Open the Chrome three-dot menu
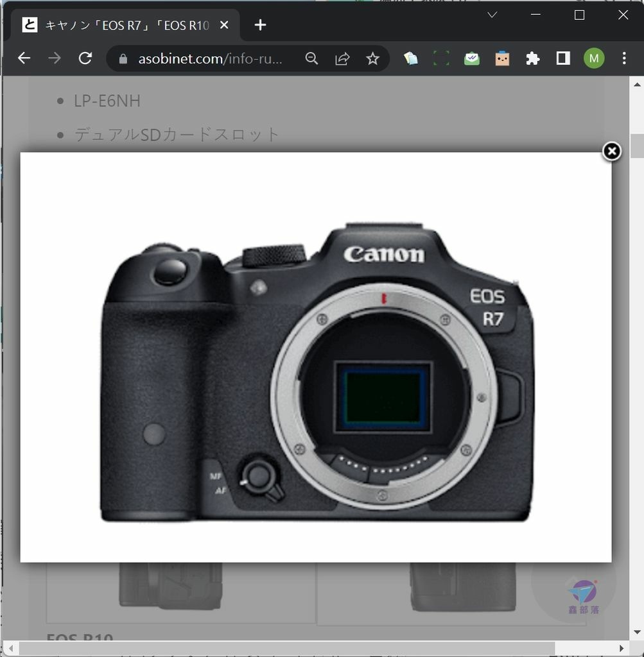 [x=624, y=58]
